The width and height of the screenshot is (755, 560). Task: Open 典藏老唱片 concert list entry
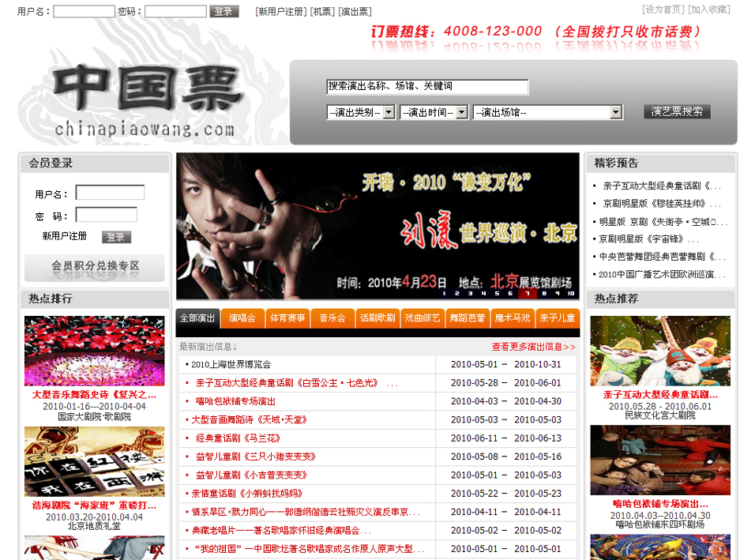click(281, 531)
